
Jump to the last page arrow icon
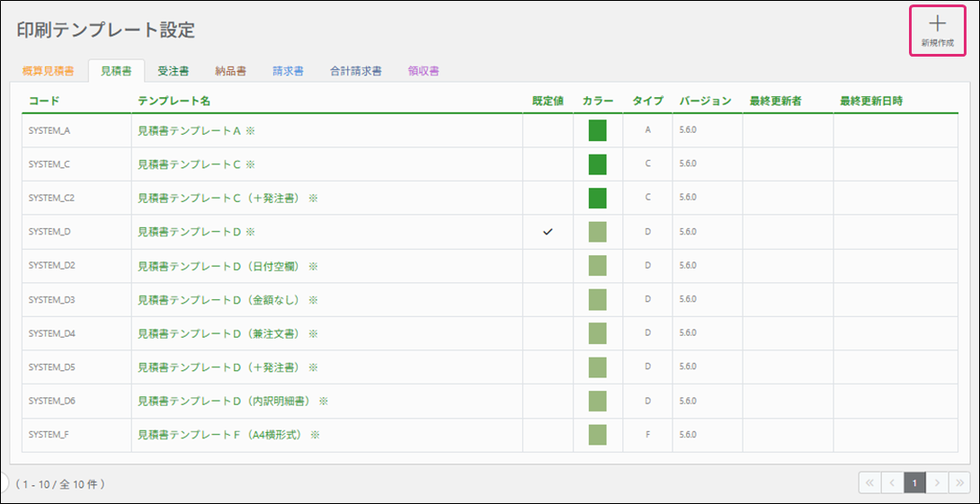[x=959, y=483]
